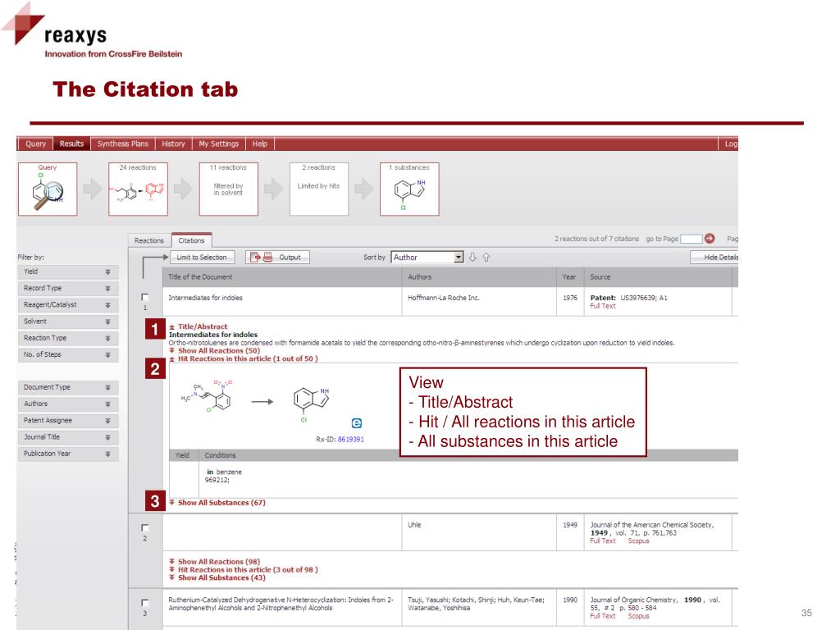Expand the No. of Steps filter
The image size is (840, 630).
(x=67, y=354)
